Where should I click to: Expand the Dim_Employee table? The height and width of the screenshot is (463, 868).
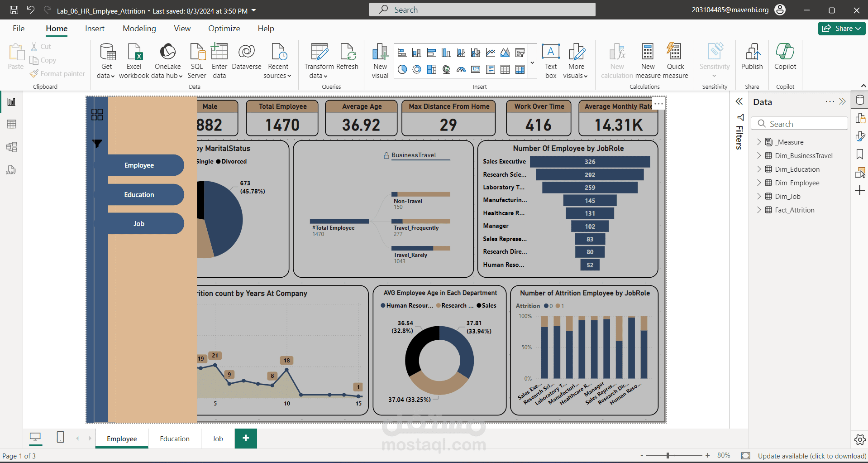click(x=759, y=183)
